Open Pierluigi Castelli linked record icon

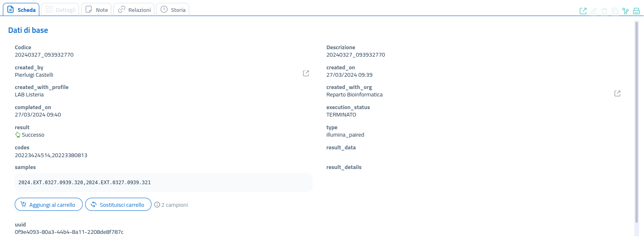(x=306, y=73)
